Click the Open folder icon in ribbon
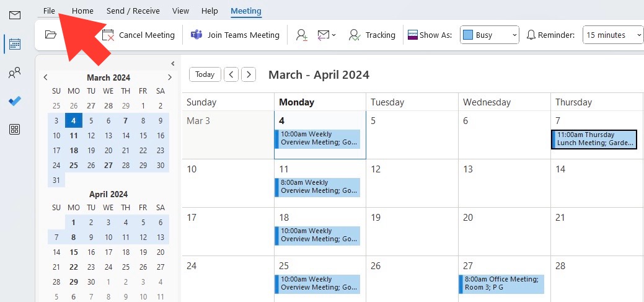This screenshot has width=644, height=302. tap(51, 35)
